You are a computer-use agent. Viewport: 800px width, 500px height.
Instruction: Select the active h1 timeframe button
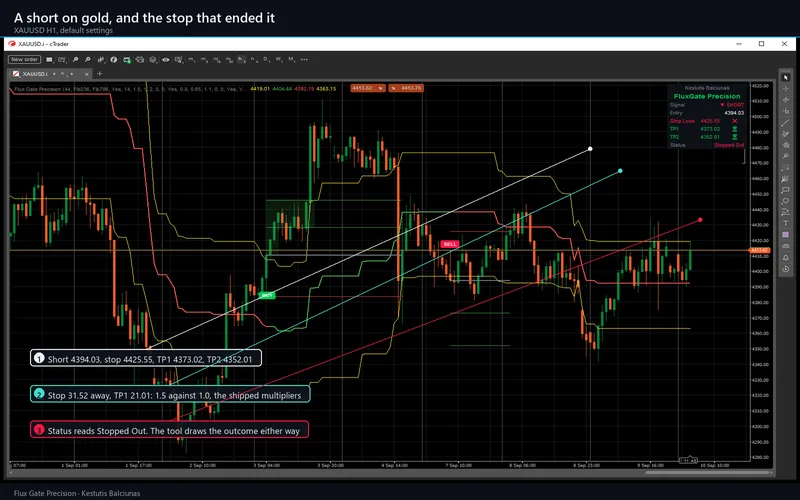click(240, 59)
